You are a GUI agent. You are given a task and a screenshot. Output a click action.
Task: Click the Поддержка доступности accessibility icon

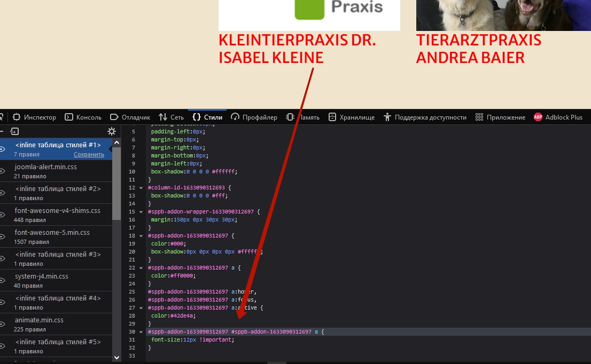[387, 117]
